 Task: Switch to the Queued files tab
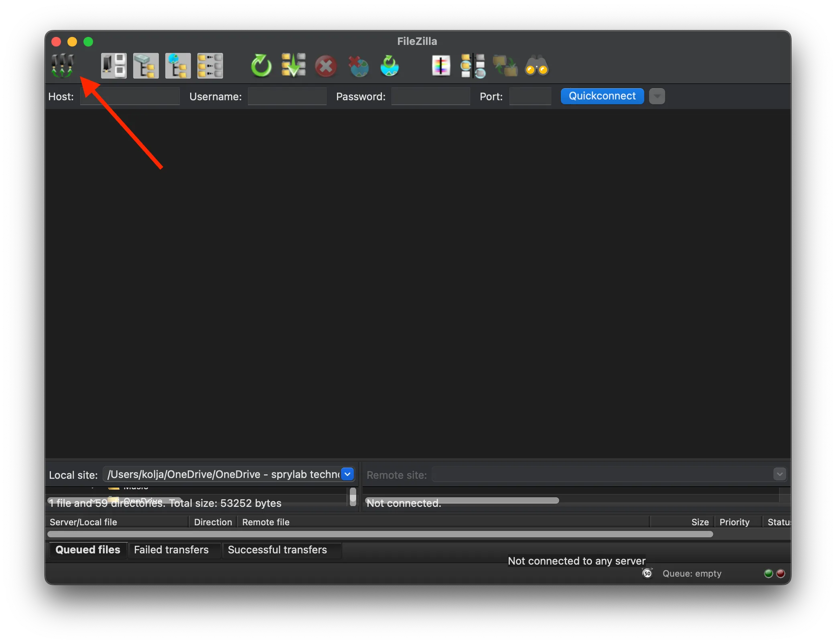pos(88,550)
